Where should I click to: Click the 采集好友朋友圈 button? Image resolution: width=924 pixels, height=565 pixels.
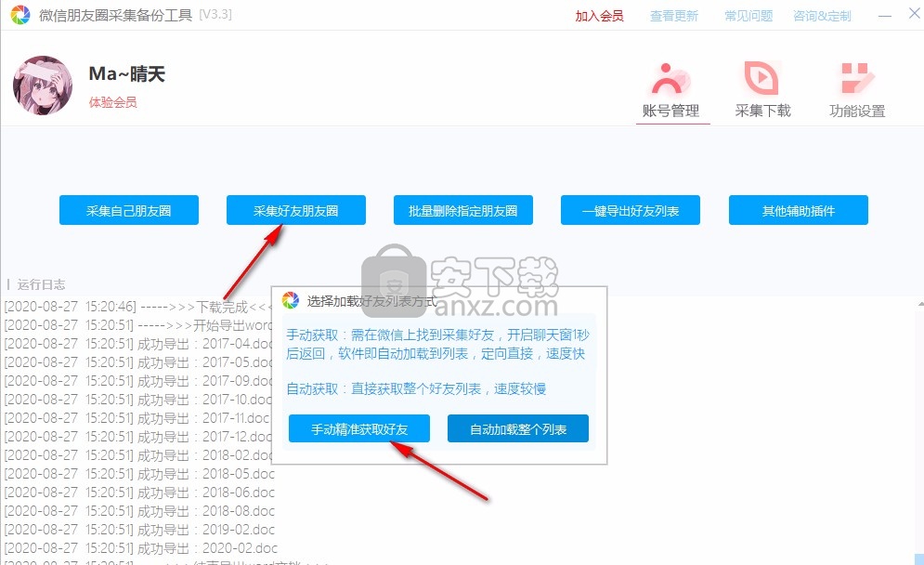point(296,210)
